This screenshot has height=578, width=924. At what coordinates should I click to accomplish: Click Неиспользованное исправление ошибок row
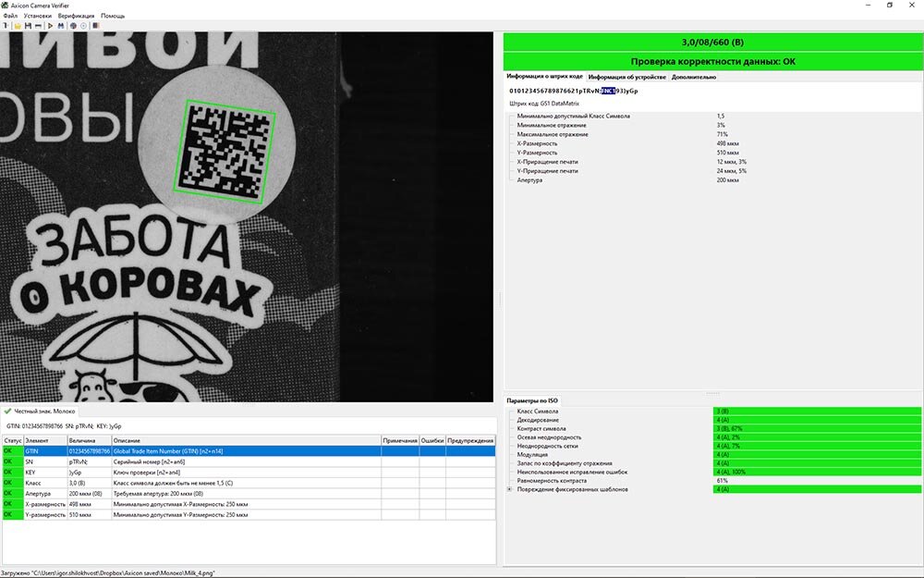pos(713,472)
